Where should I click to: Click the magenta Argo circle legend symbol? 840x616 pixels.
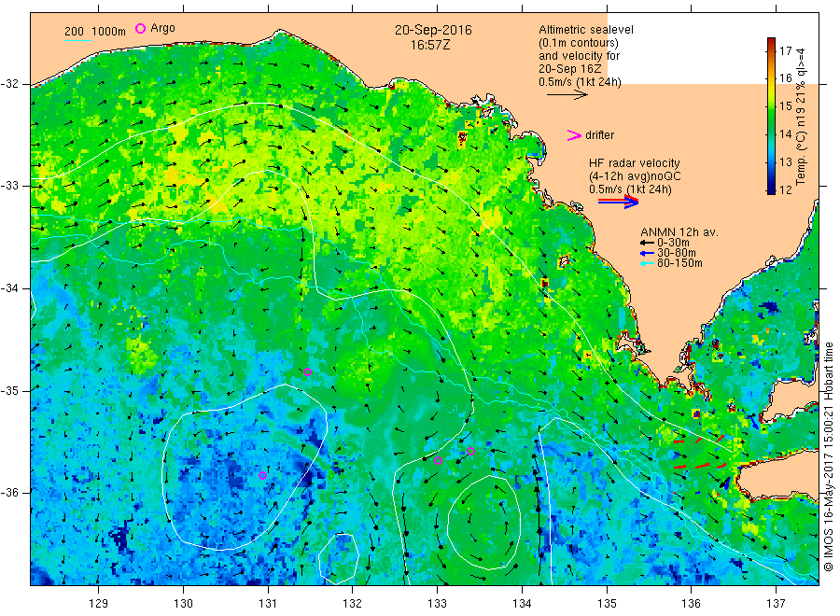(140, 28)
